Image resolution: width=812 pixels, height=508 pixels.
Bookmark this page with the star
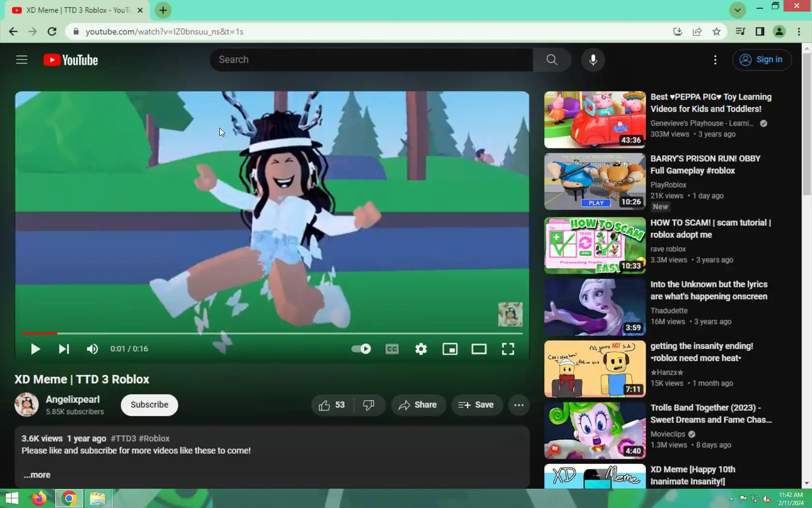tap(716, 31)
